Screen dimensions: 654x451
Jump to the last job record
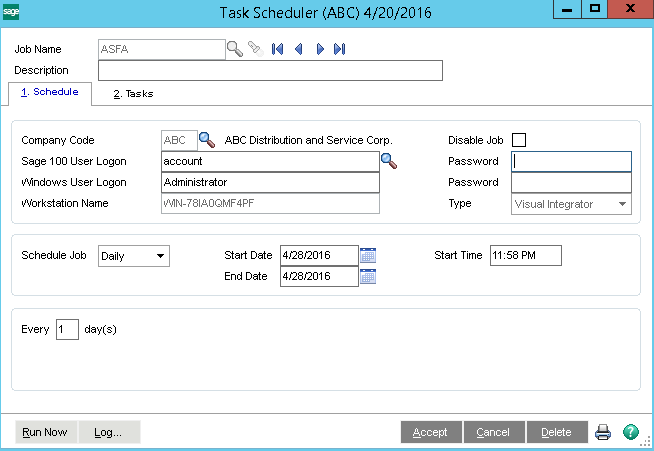coord(340,48)
